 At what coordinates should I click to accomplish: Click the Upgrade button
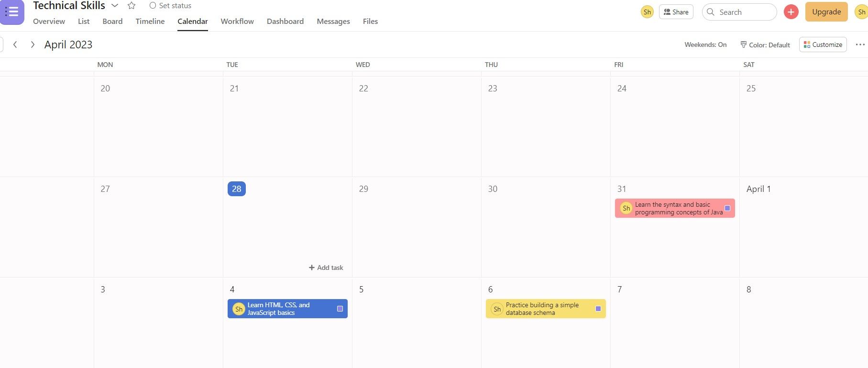(x=826, y=12)
